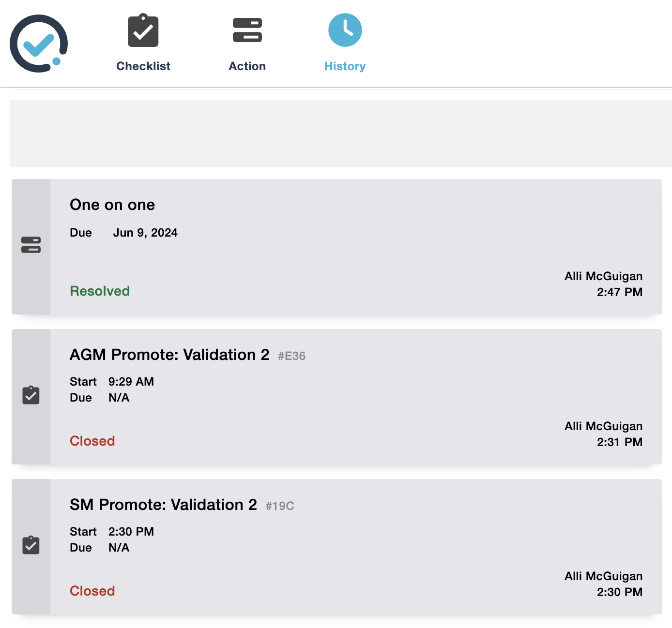Switch to the Action tab label
The width and height of the screenshot is (672, 628).
pyautogui.click(x=247, y=66)
